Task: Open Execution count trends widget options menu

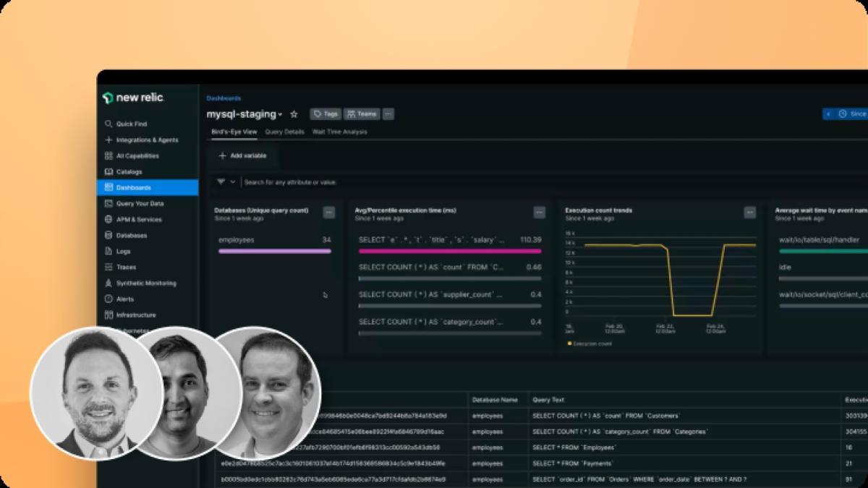Action: point(749,213)
